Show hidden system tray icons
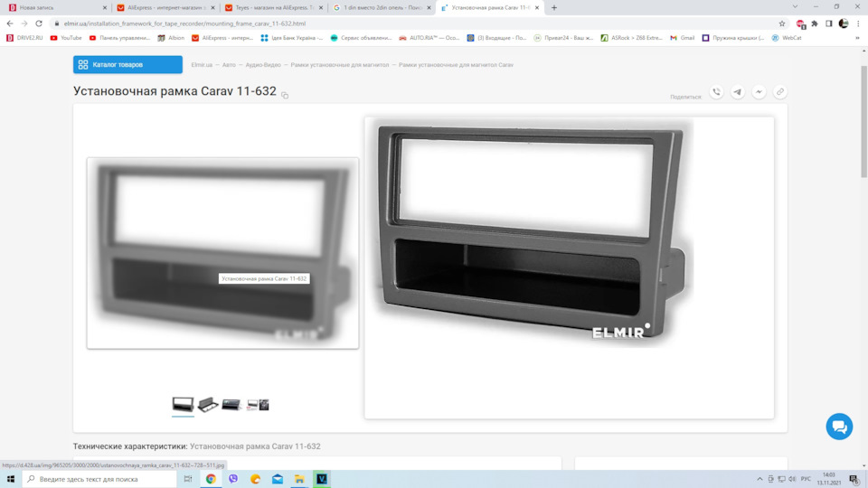 click(x=759, y=479)
